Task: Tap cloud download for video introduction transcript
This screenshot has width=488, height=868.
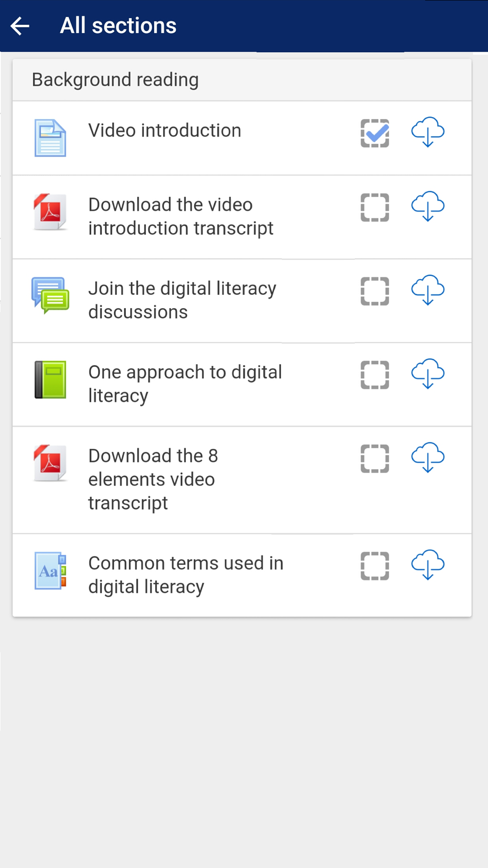Action: pos(427,207)
